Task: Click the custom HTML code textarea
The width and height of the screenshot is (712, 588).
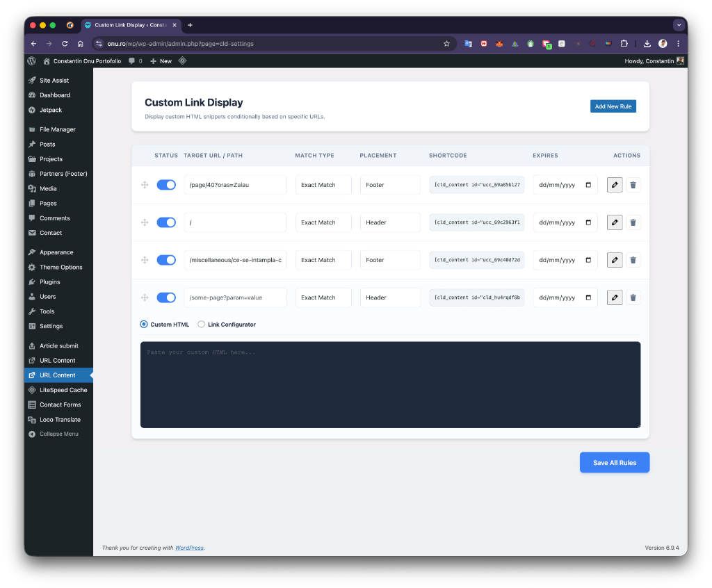Action: click(390, 385)
